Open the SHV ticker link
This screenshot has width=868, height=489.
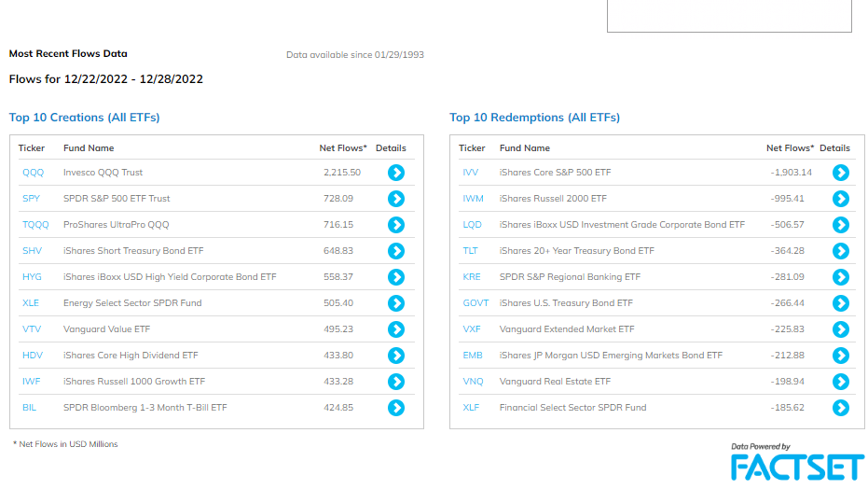[32, 251]
